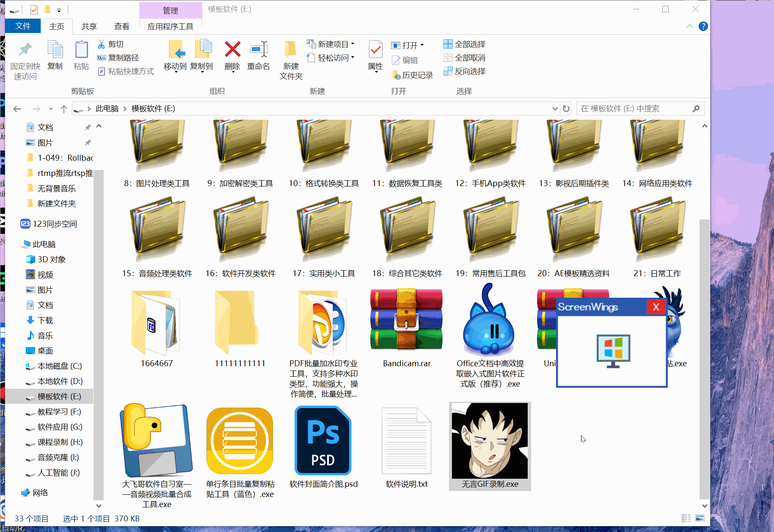This screenshot has height=532, width=774.
Task: Click the 粘贴 (Paste) icon in ribbon
Action: (x=81, y=55)
